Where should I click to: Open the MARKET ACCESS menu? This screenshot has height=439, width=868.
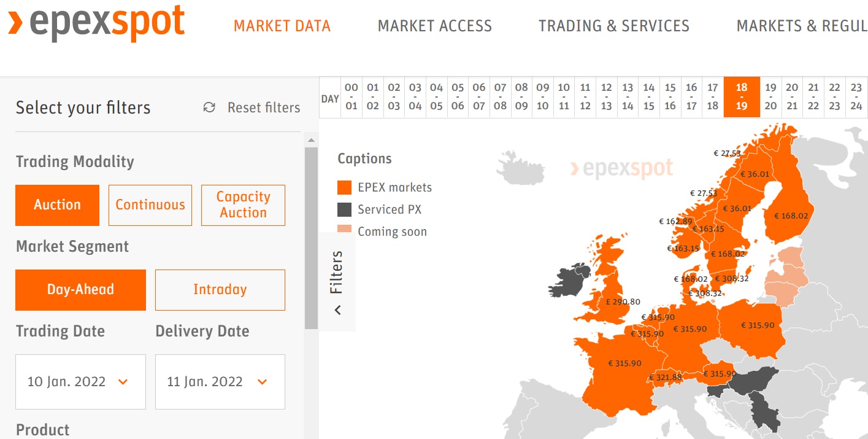[x=435, y=26]
